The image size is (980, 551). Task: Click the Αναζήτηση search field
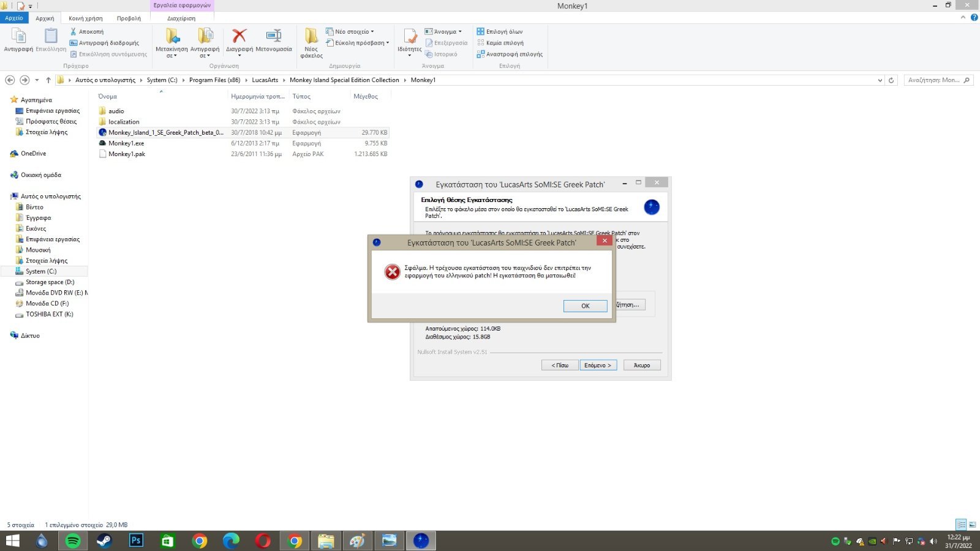pos(938,80)
